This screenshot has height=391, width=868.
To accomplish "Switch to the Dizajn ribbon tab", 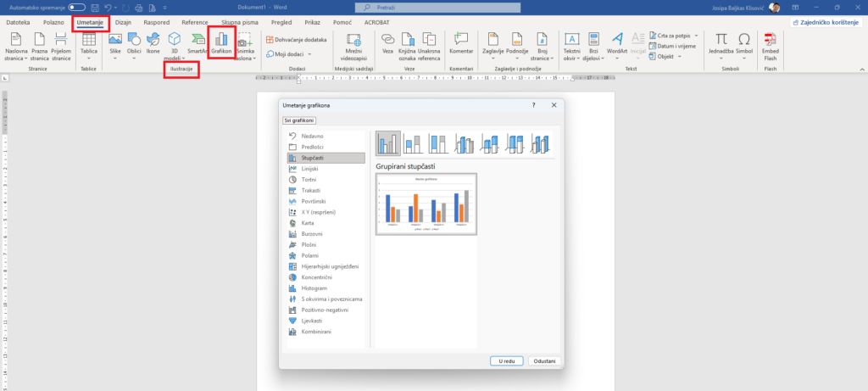I will 124,22.
